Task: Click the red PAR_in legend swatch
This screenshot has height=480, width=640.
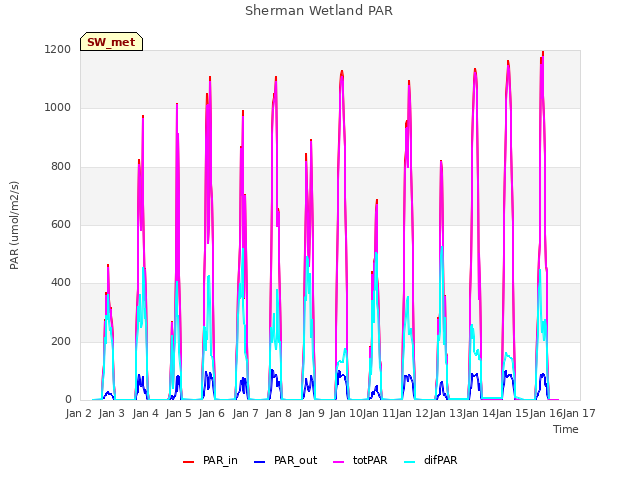Action: (x=189, y=462)
